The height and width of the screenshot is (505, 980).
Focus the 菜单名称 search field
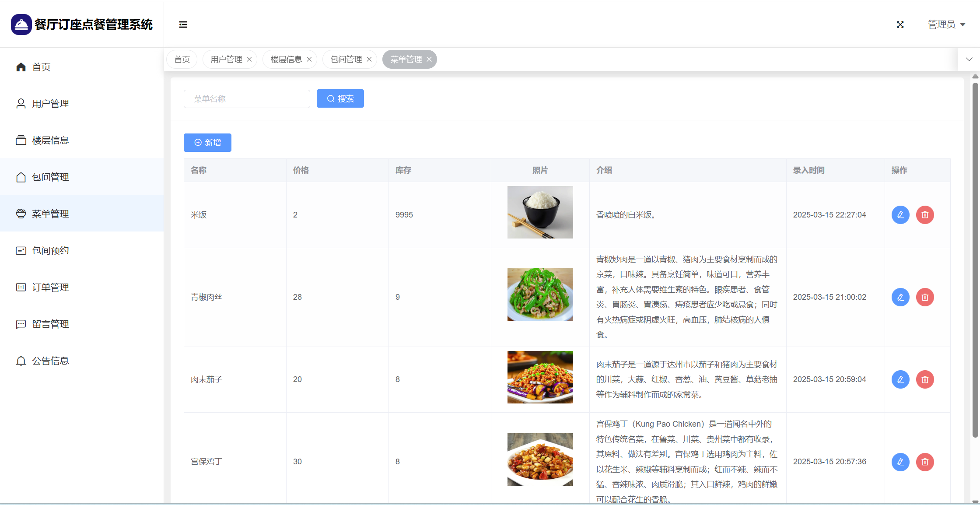click(247, 99)
